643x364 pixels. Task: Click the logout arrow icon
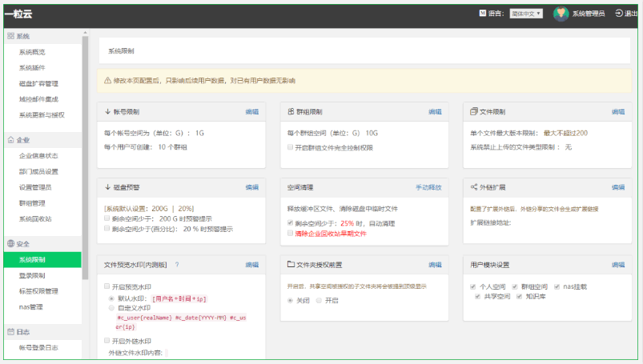click(x=618, y=14)
